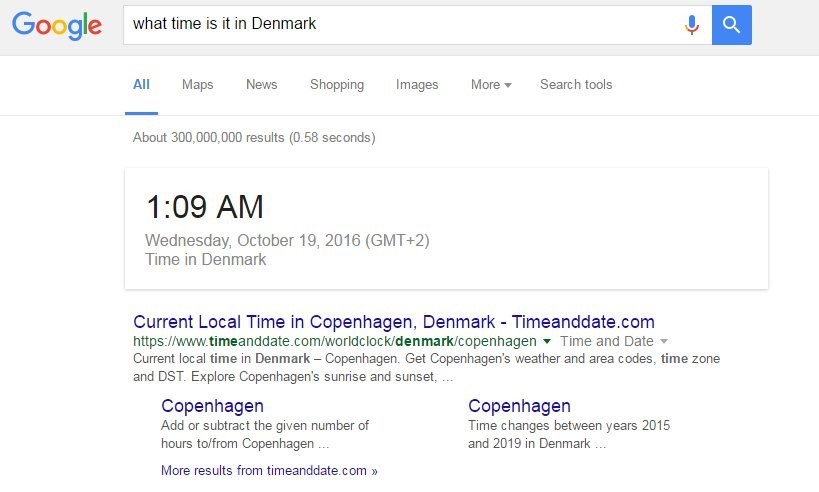Activate voice search microphone icon
The height and width of the screenshot is (492, 819).
pos(692,25)
